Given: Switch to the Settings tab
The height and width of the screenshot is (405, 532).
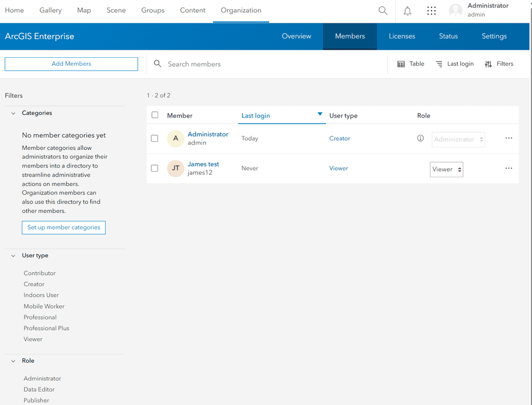Looking at the screenshot, I should tap(495, 36).
